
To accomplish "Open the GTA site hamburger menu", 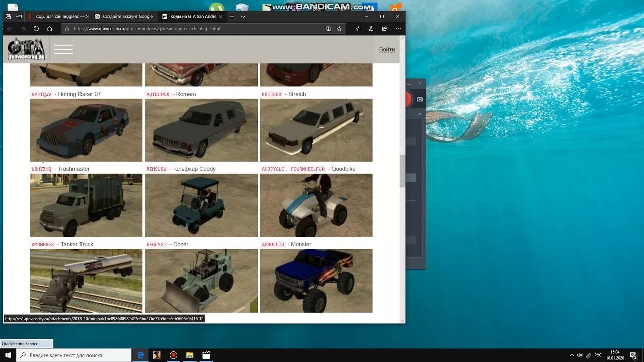I will click(64, 49).
